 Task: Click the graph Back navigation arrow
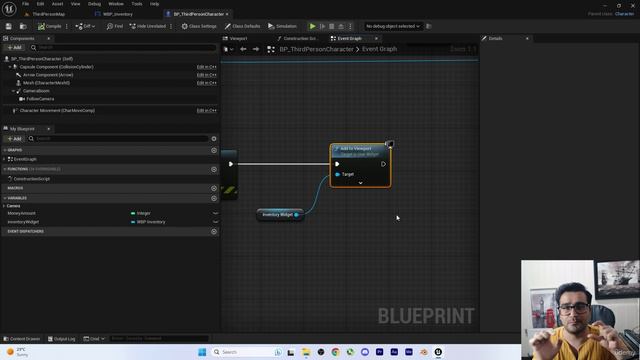click(243, 49)
